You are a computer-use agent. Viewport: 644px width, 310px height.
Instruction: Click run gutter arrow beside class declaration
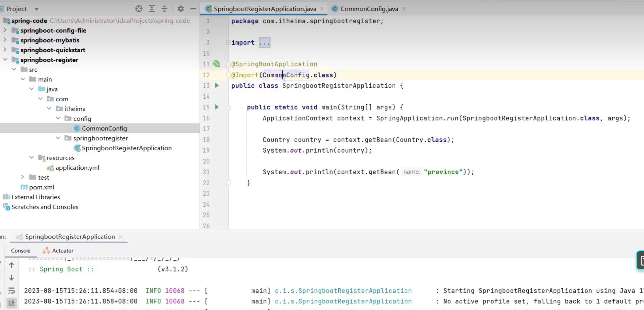(x=217, y=86)
